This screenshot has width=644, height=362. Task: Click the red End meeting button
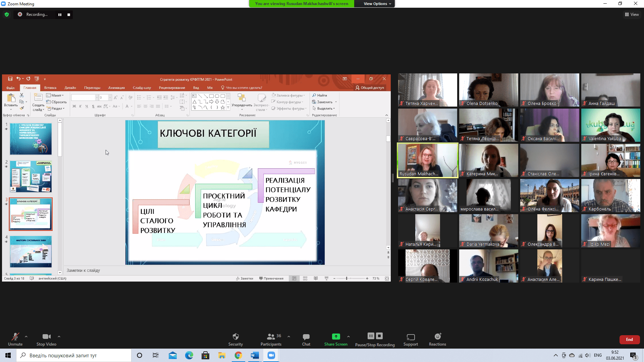tap(629, 340)
